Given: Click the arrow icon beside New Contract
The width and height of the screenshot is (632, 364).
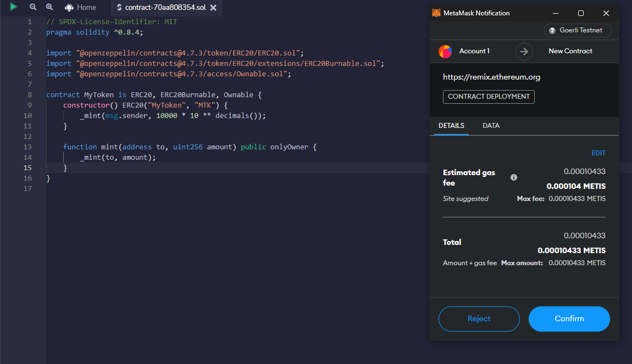Looking at the screenshot, I should 524,51.
